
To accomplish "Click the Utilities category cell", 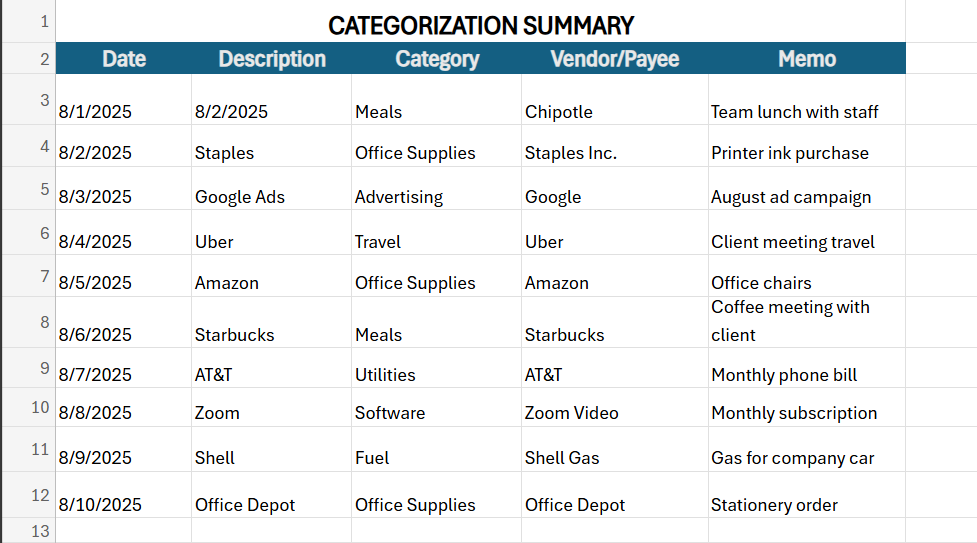I will coord(385,375).
